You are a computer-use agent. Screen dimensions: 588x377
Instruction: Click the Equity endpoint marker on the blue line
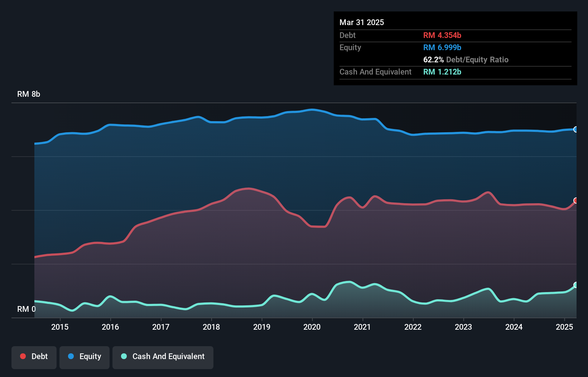(576, 129)
